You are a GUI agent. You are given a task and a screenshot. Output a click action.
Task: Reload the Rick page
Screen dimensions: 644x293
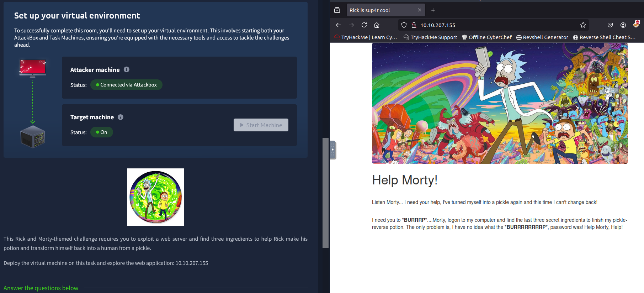point(364,25)
